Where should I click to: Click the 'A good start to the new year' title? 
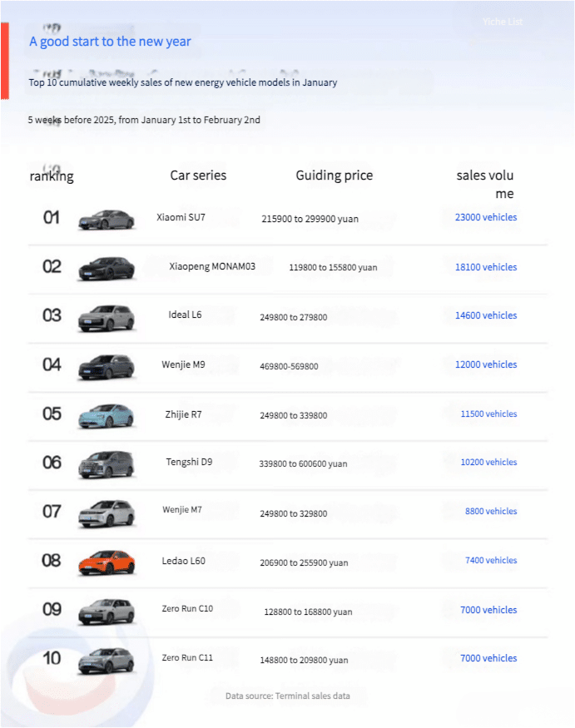coord(110,42)
